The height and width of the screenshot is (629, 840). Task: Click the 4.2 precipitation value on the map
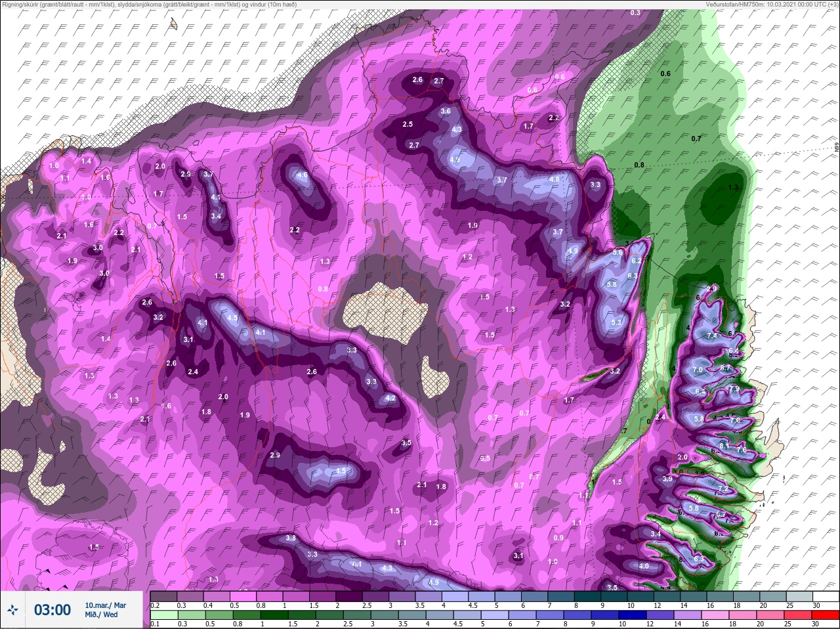point(390,398)
